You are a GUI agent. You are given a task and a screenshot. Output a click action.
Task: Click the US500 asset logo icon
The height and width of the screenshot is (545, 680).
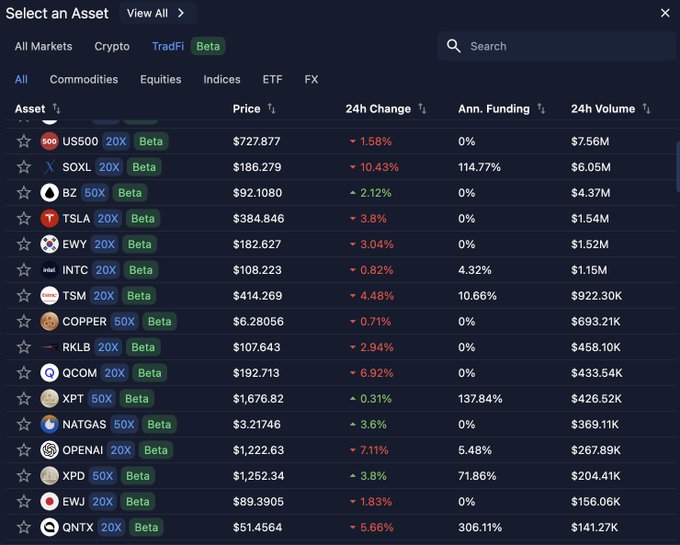tap(49, 141)
